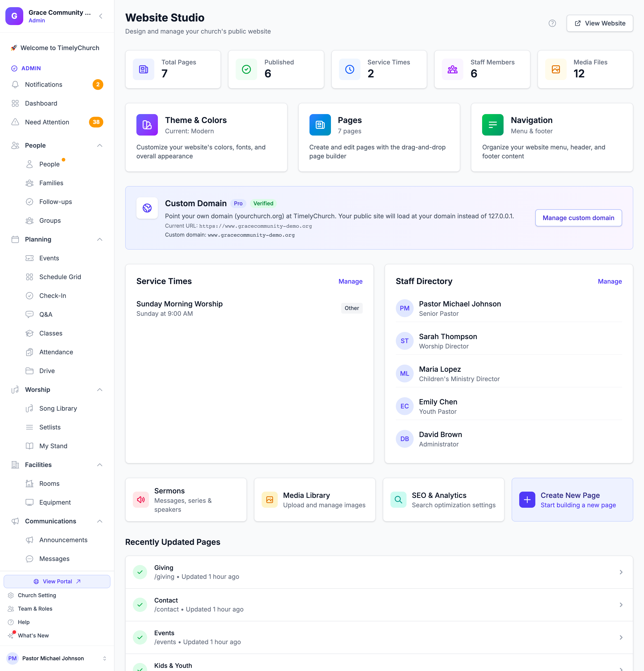Click the Events page row
Image resolution: width=644 pixels, height=671 pixels.
pyautogui.click(x=379, y=637)
